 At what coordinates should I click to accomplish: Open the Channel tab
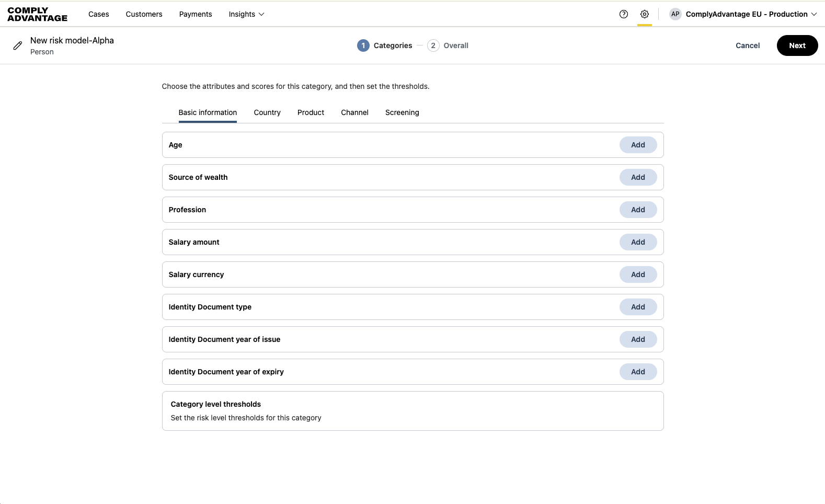[x=354, y=112]
